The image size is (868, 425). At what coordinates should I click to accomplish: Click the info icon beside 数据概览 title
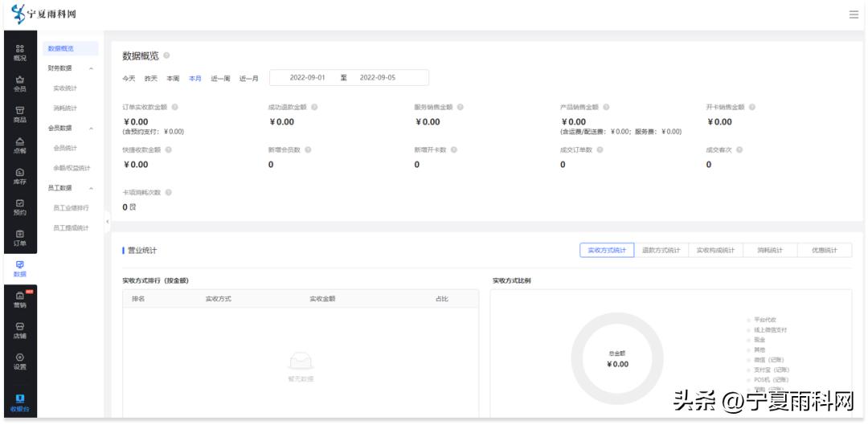pyautogui.click(x=166, y=56)
